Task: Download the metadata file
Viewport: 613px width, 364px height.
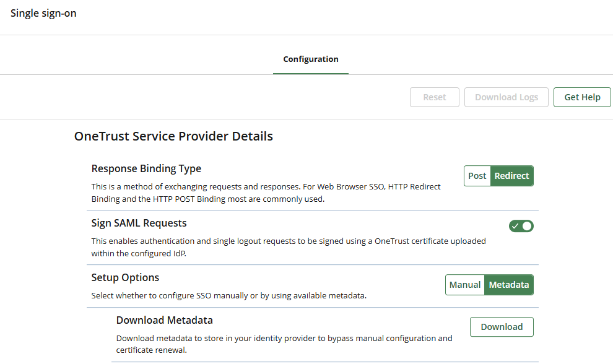Action: click(502, 327)
